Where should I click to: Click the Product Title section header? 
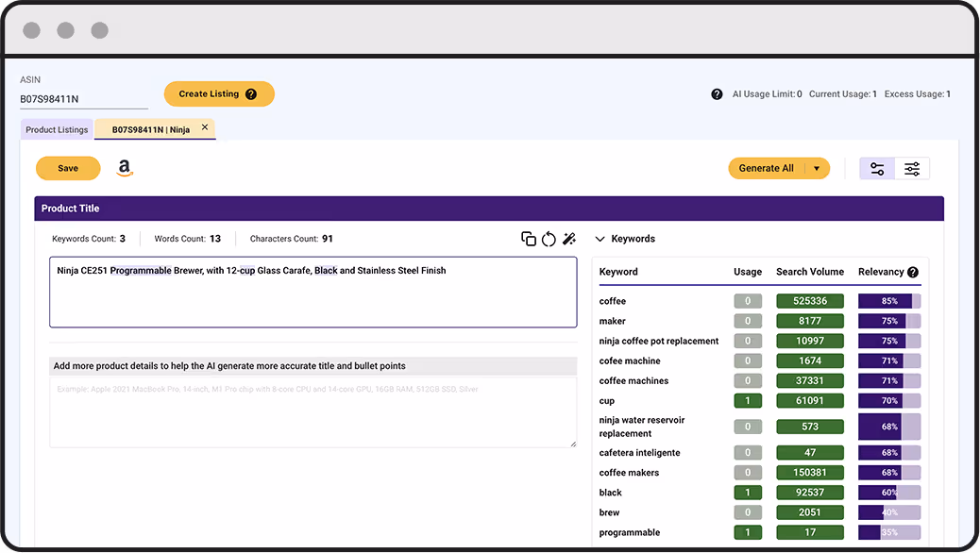489,208
